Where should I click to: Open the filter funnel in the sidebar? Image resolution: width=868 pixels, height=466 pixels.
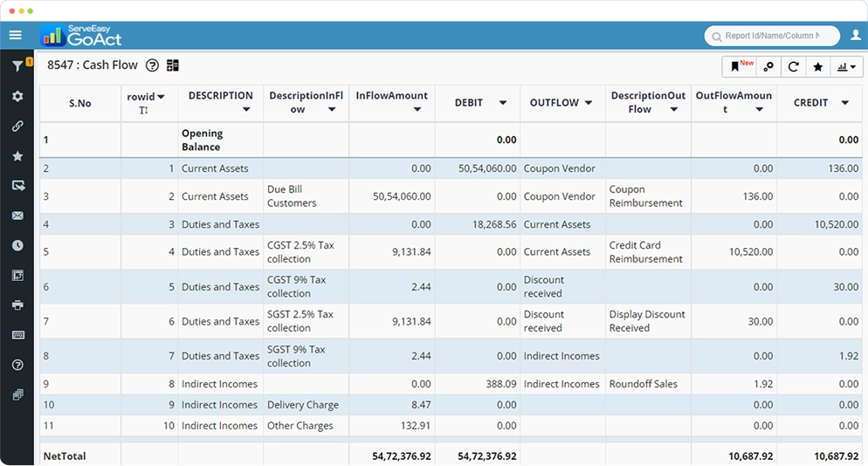click(x=17, y=66)
